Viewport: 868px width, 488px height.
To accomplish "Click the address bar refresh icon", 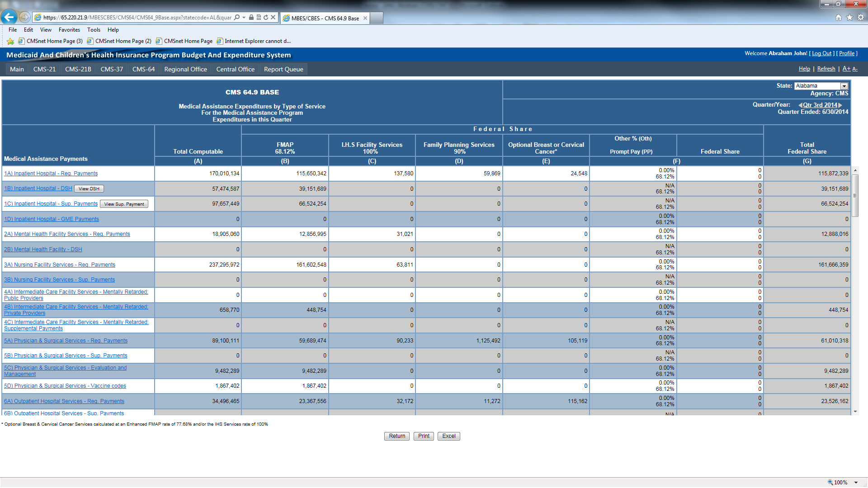I will click(266, 18).
